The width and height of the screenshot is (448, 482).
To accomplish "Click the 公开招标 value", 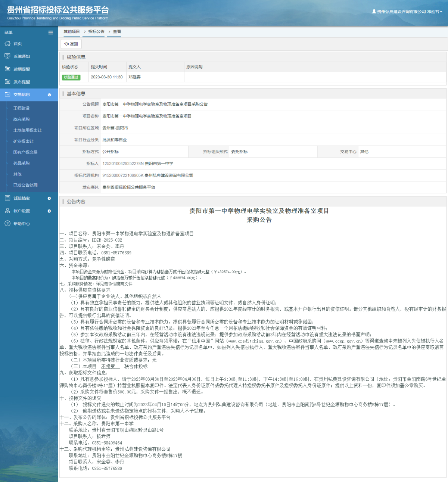I will click(x=111, y=152).
